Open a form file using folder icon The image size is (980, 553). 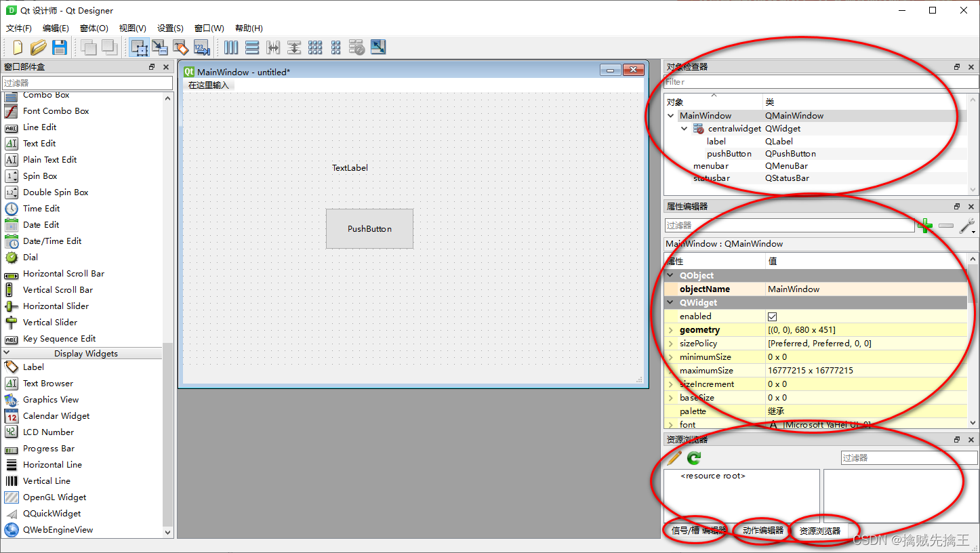pos(39,47)
